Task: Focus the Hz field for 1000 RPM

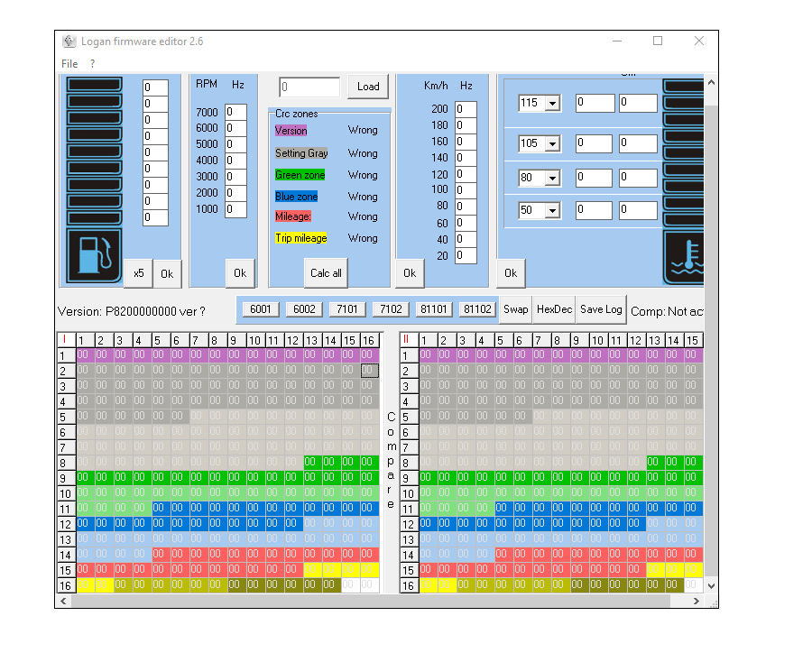Action: tap(235, 209)
